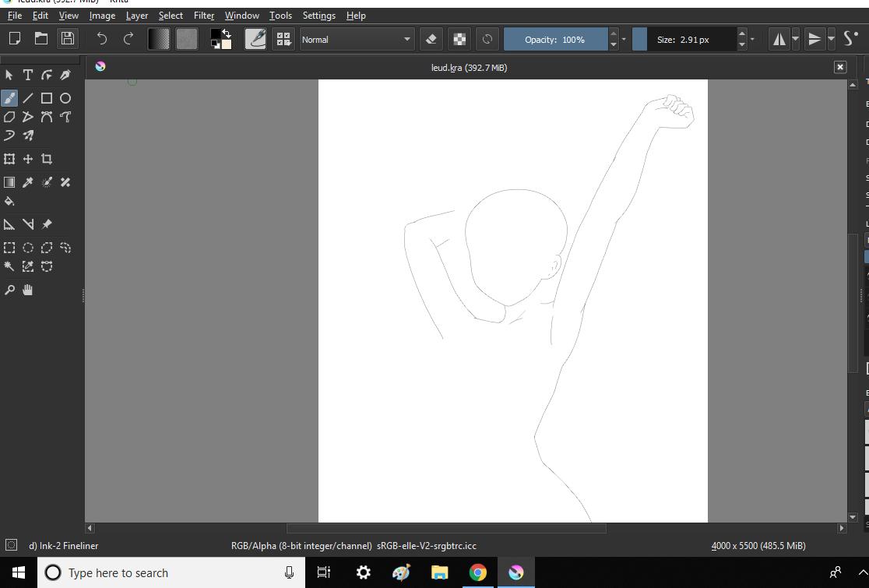
Task: Open the Filter menu
Action: (203, 16)
